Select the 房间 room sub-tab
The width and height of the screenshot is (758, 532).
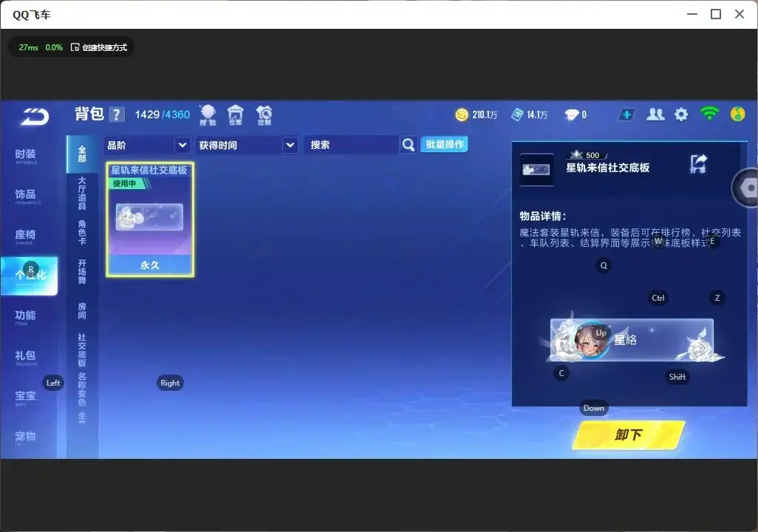[82, 311]
